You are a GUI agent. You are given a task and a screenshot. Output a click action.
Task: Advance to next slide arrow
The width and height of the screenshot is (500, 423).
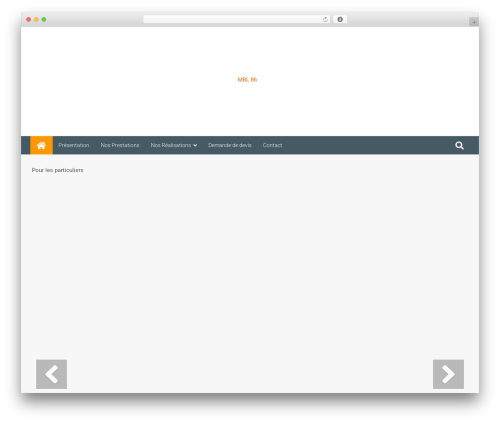coord(448,374)
